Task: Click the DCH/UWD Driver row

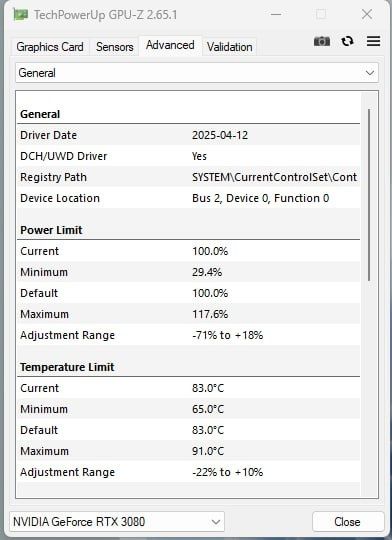Action: click(188, 156)
